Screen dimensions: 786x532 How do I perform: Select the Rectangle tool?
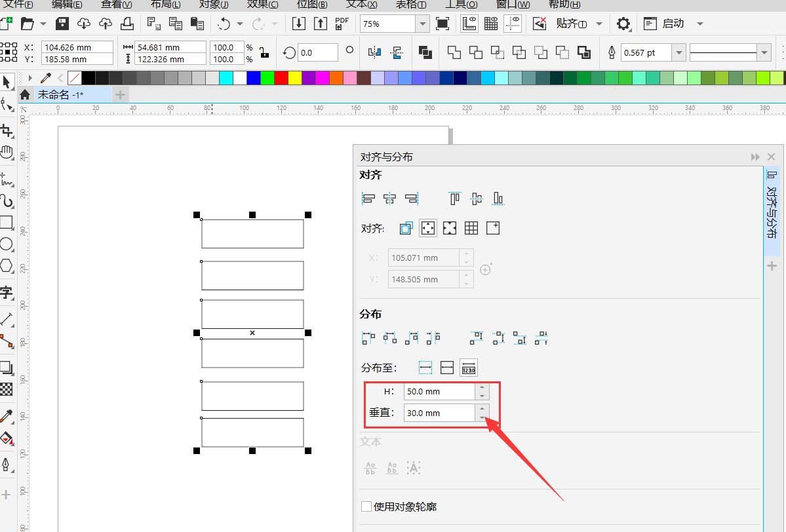pos(8,223)
